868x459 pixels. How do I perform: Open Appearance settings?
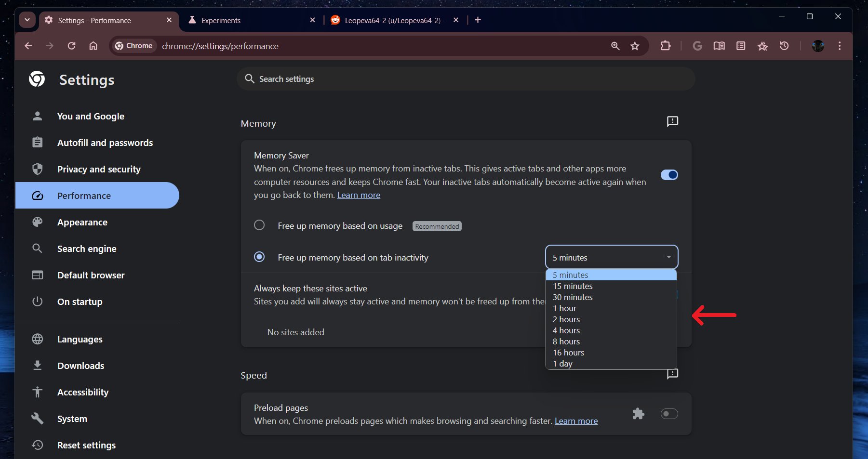click(x=97, y=222)
